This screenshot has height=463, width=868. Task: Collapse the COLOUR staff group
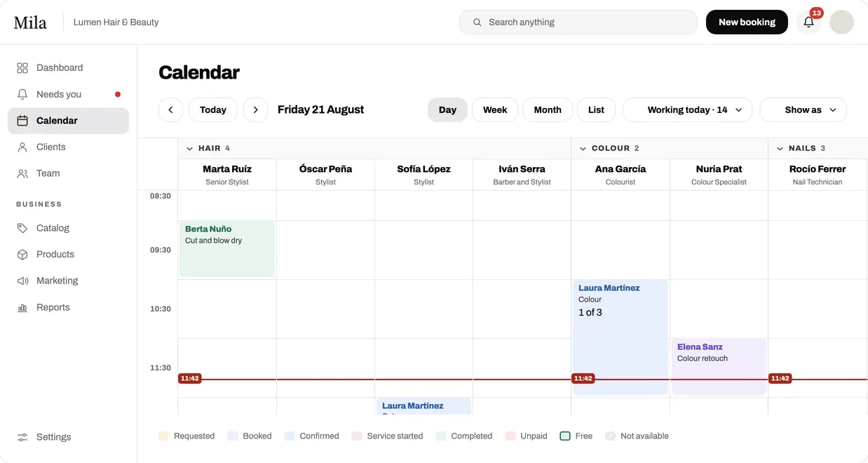pyautogui.click(x=583, y=149)
